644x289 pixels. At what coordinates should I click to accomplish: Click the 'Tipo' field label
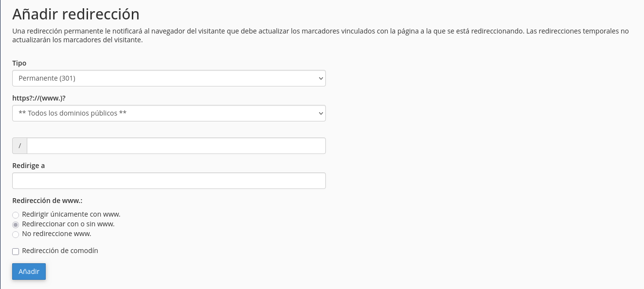19,63
